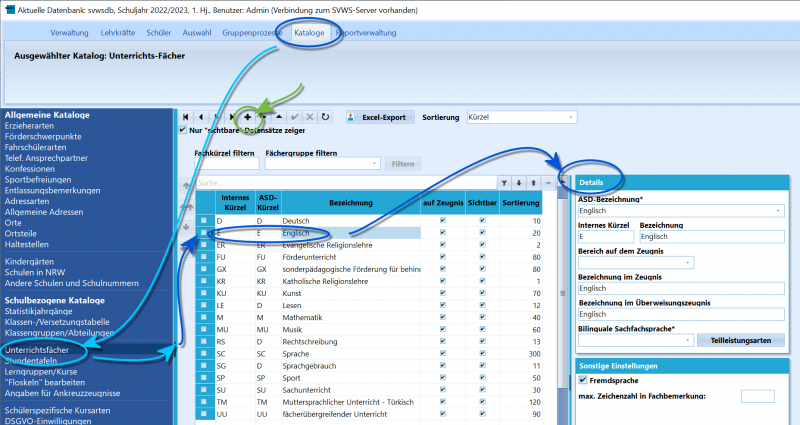Select the 'Sachunterricht' table row
This screenshot has width=800, height=425.
click(368, 390)
